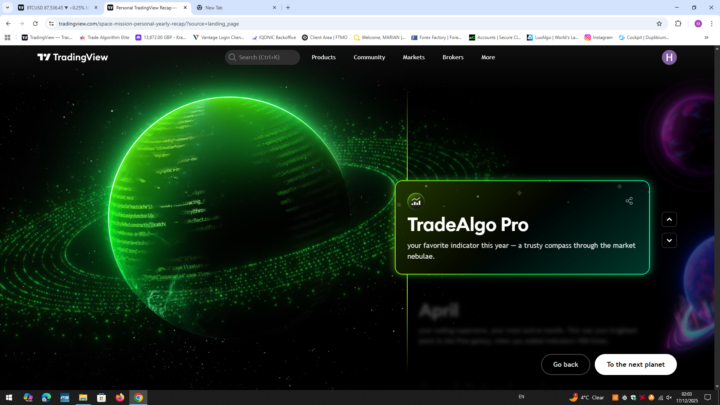The image size is (720, 405).
Task: Open the Brokers menu
Action: click(x=453, y=57)
